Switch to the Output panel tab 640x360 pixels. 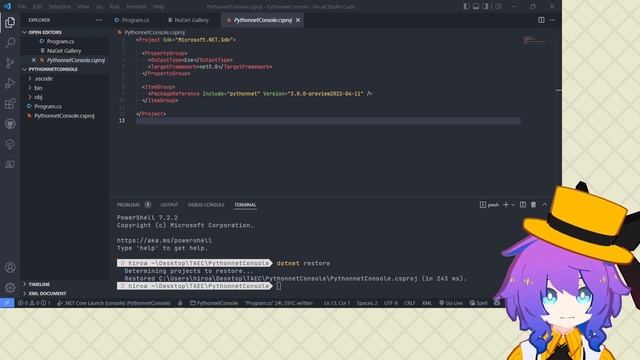point(169,204)
